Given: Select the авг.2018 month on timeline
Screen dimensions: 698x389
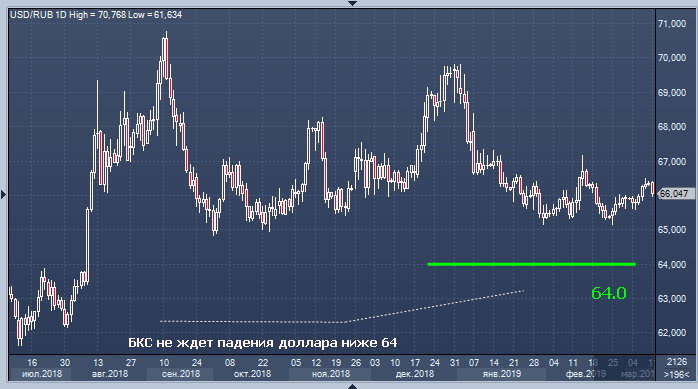Looking at the screenshot, I should tap(110, 374).
